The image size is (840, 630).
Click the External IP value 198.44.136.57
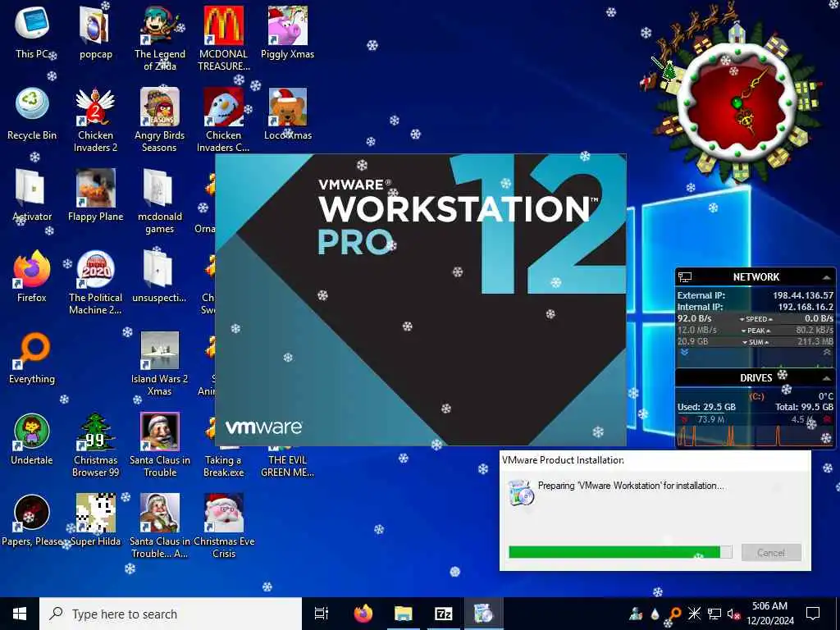(802, 295)
